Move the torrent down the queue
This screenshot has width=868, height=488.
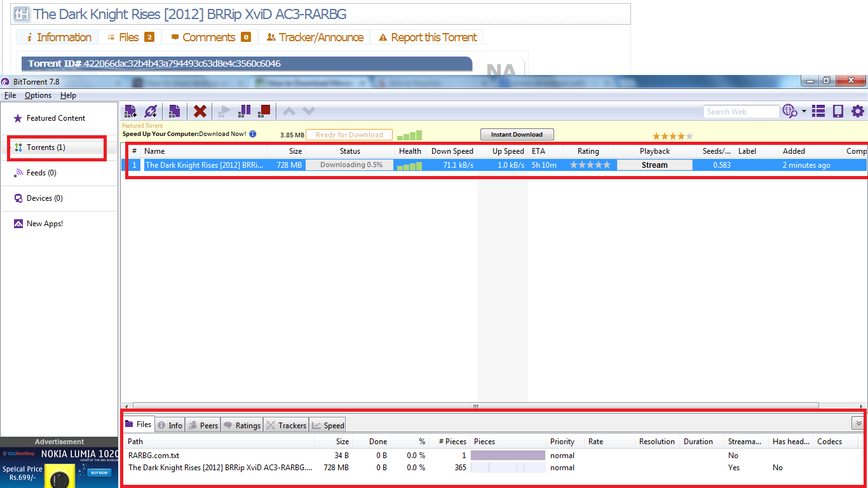309,111
